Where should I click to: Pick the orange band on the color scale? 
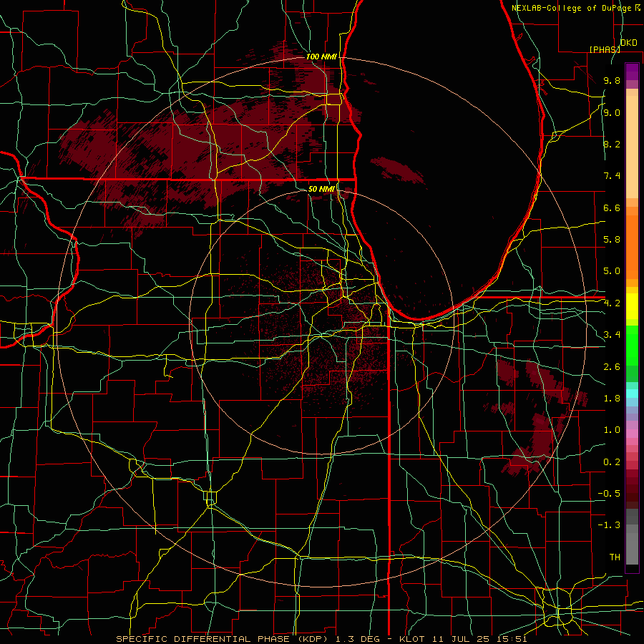(632, 246)
